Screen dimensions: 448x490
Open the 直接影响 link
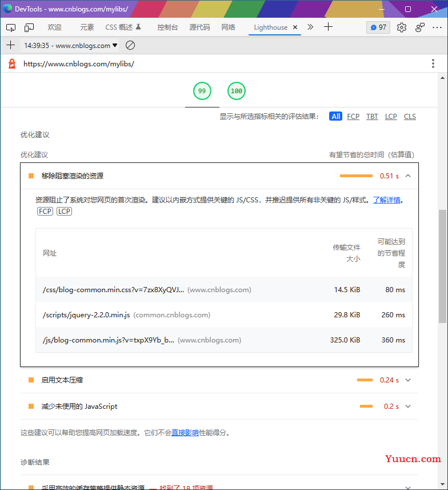click(185, 432)
